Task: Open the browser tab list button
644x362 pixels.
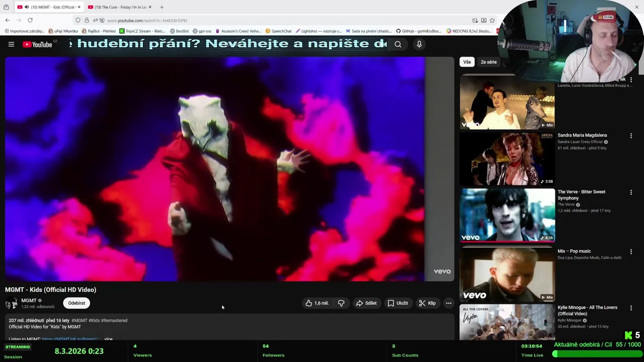Action: click(x=6, y=7)
